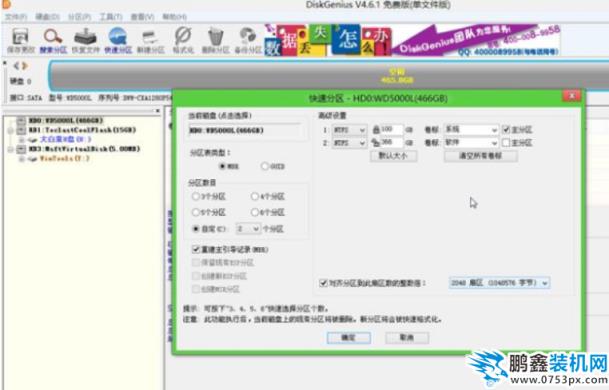609x390 pixels.
Task: Click the Cancel (取消) button in dialog
Action: pos(407,338)
